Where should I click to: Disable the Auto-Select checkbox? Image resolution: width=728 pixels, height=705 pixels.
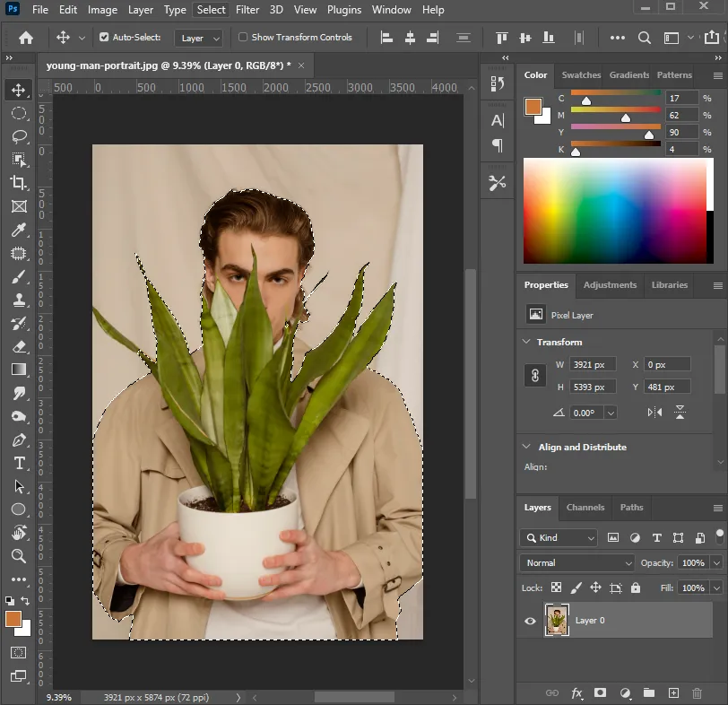coord(104,38)
